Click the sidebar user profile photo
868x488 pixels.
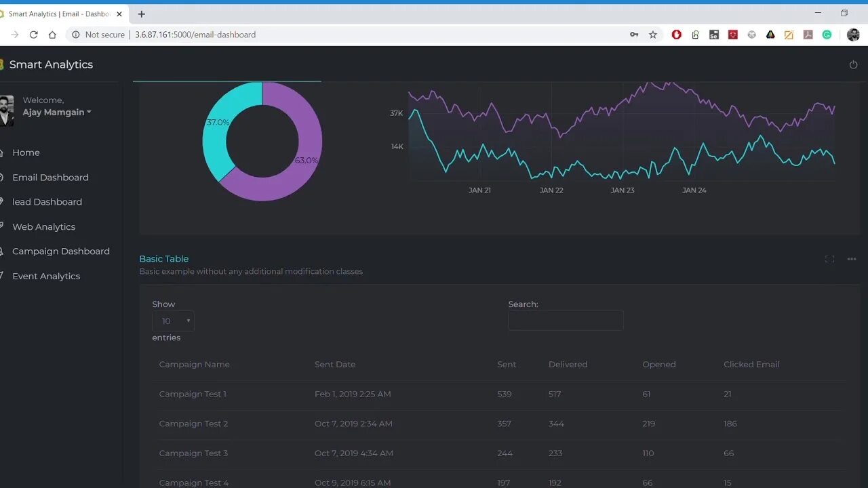coord(6,110)
